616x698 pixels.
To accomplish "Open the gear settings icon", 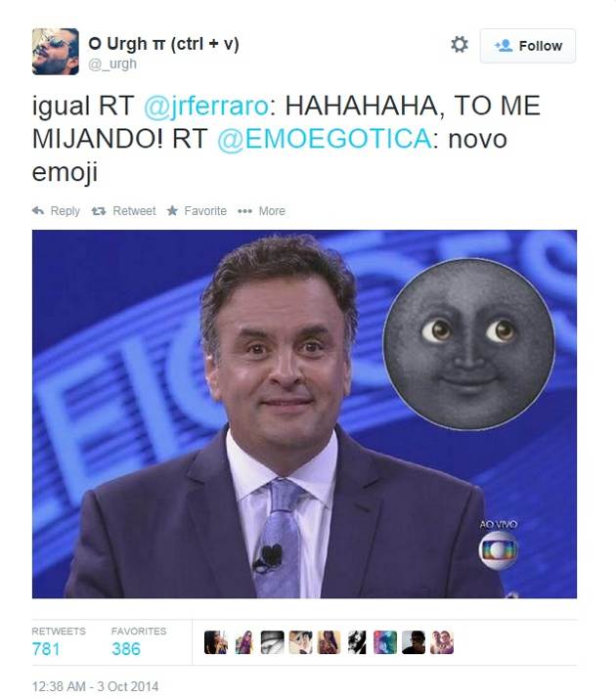I will click(x=459, y=45).
